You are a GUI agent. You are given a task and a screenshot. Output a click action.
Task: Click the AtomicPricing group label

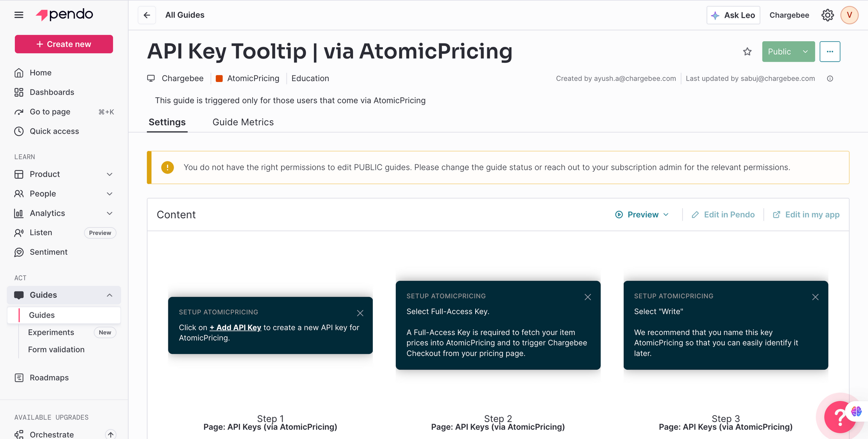coord(253,79)
